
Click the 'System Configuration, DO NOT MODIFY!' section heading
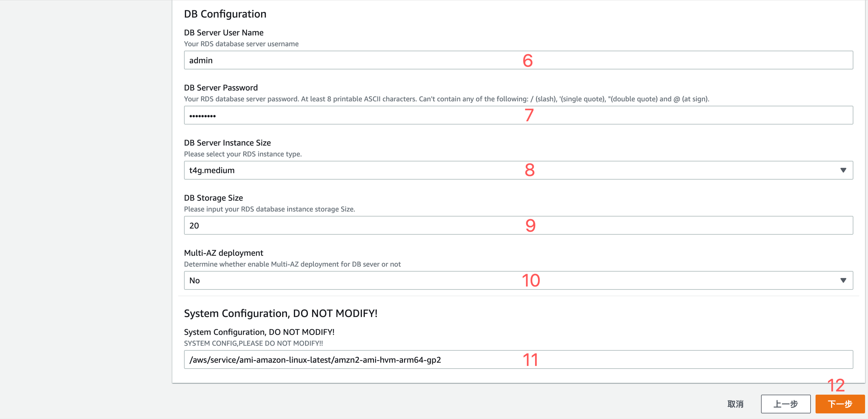pos(281,313)
